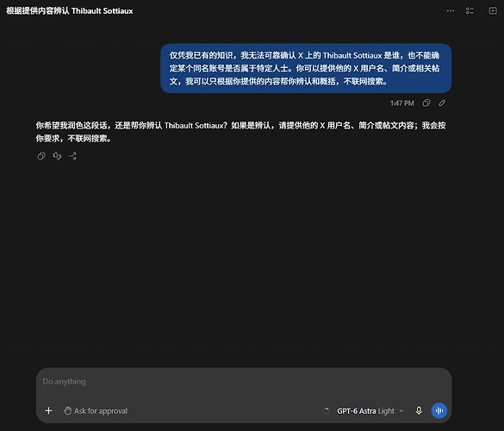This screenshot has width=504, height=431.
Task: Start voice mode with blue waveform button
Action: (439, 410)
